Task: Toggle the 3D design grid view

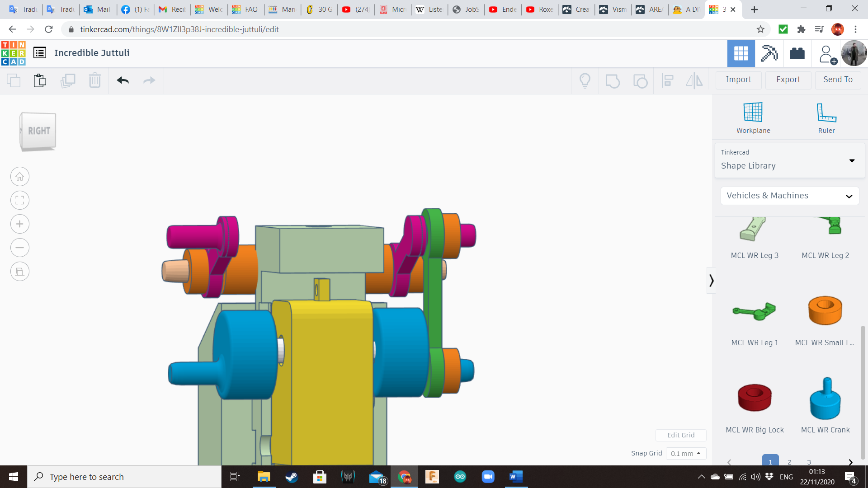Action: [741, 53]
